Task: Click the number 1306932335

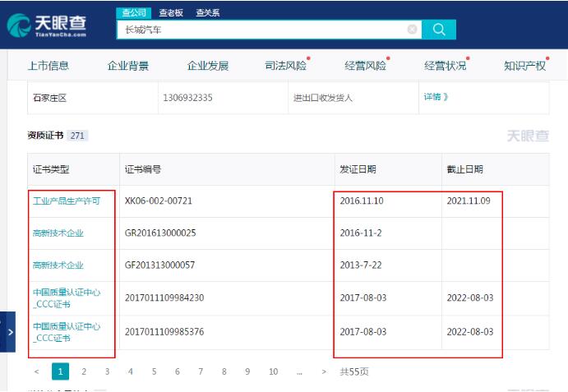Action: click(187, 98)
